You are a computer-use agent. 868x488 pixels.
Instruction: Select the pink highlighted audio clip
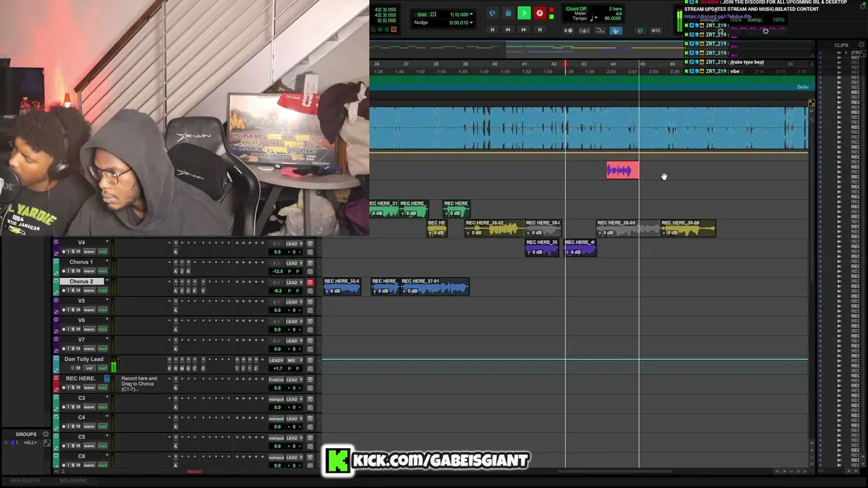[623, 170]
